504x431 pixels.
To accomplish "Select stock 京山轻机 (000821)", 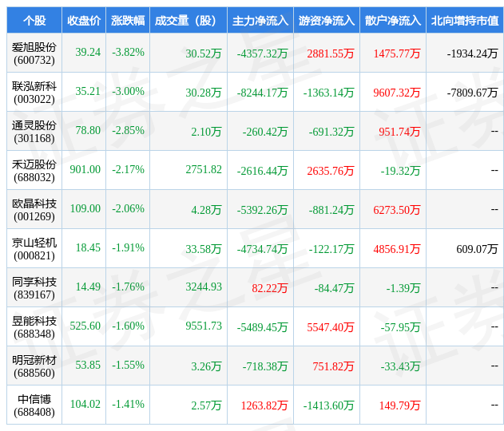I will (x=34, y=249).
